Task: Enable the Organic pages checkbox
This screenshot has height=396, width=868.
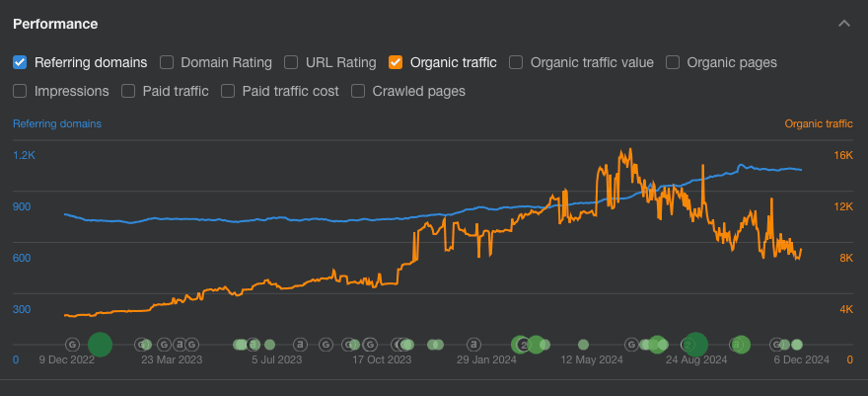Action: pyautogui.click(x=673, y=62)
